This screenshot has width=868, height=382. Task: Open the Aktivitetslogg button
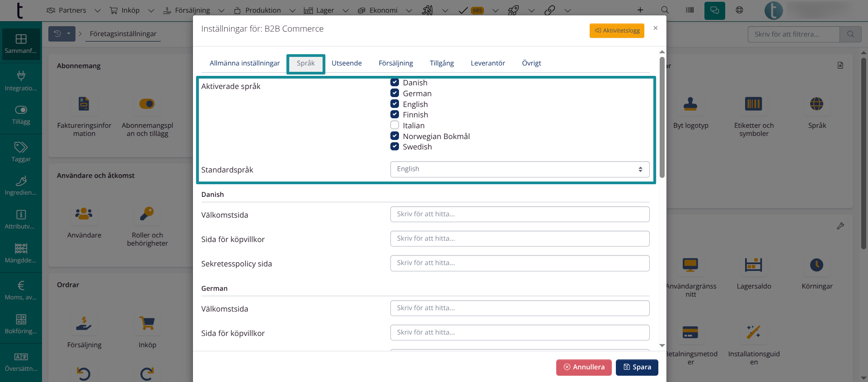617,30
